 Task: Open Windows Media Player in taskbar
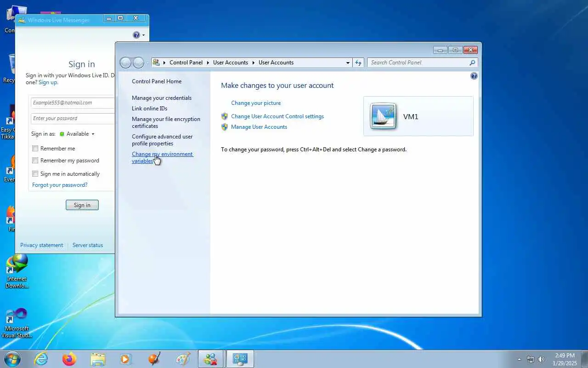(x=125, y=359)
